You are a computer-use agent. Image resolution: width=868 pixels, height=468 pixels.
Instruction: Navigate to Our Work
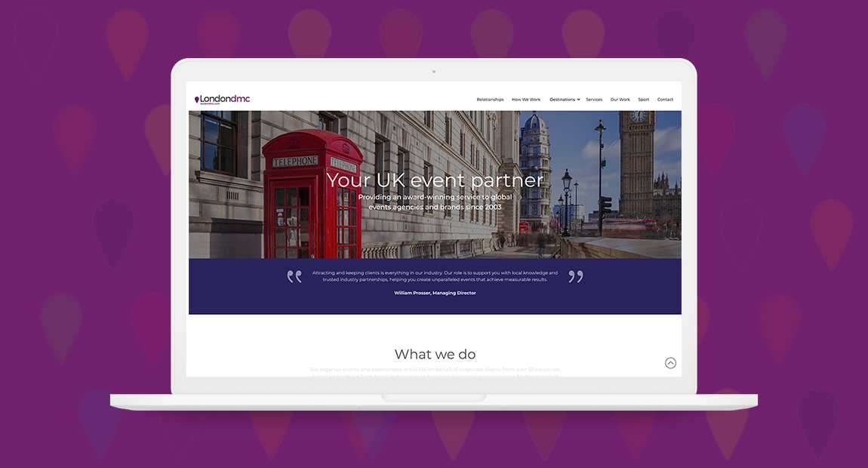tap(620, 100)
